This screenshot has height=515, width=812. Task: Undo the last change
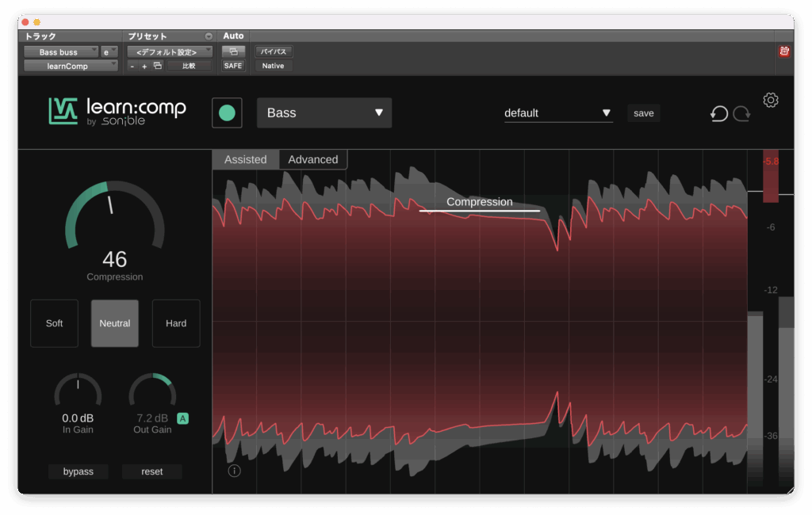(x=718, y=113)
